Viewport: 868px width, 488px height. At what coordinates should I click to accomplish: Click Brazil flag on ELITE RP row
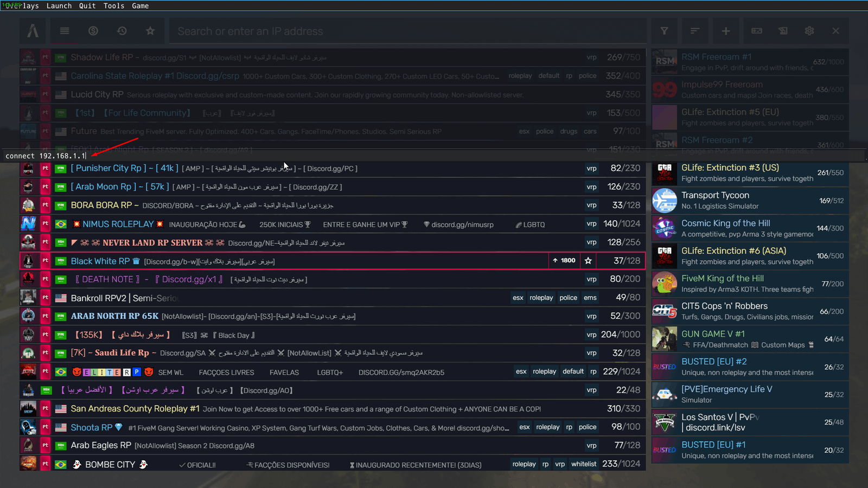coord(61,372)
